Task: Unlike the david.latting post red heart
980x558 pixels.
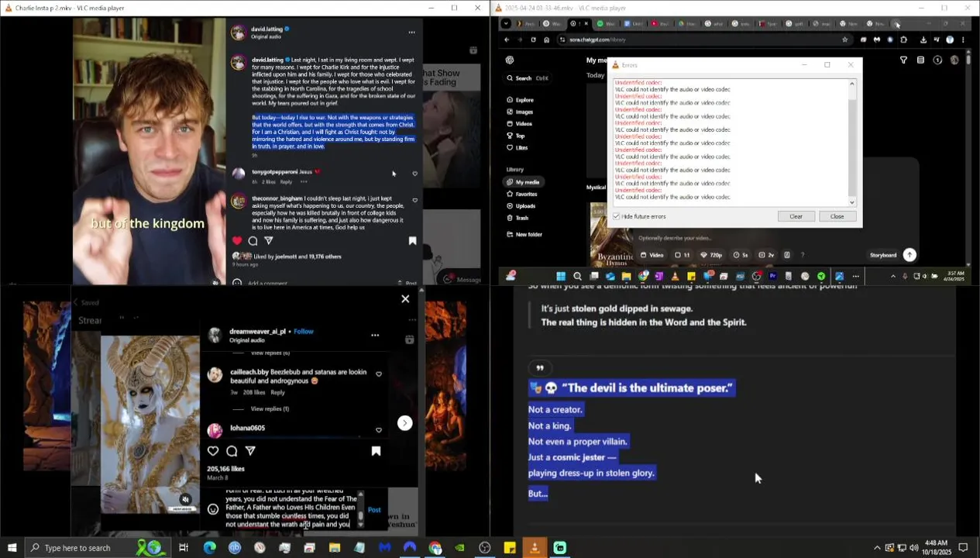Action: point(237,240)
